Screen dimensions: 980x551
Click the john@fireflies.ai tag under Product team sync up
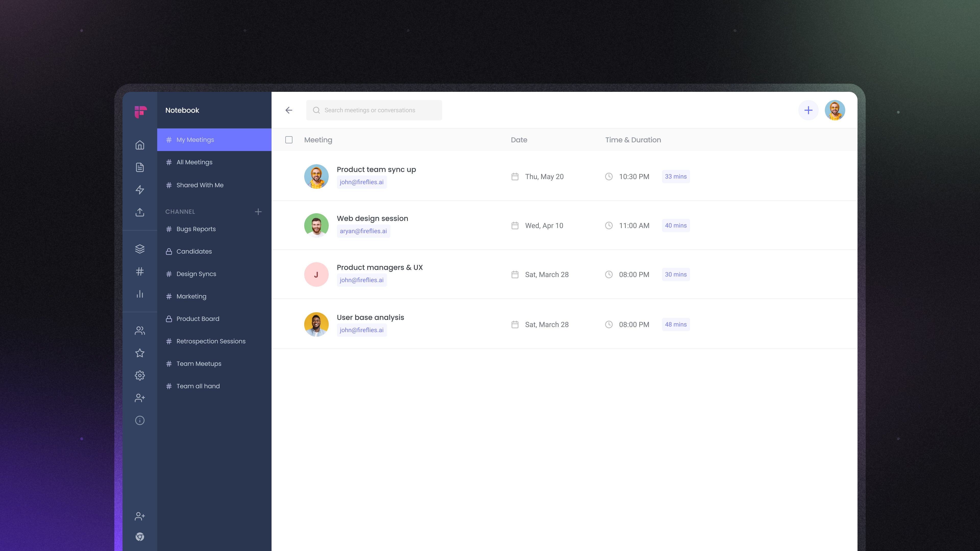click(x=361, y=182)
